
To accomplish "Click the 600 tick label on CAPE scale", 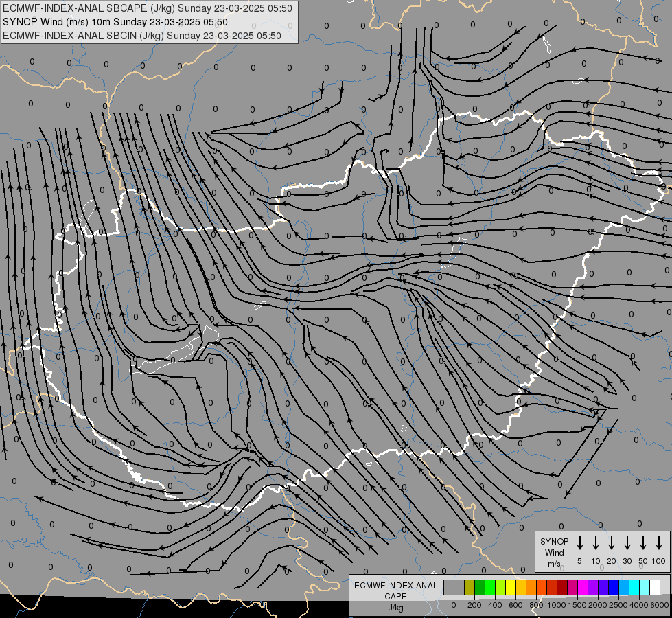I will tap(515, 605).
